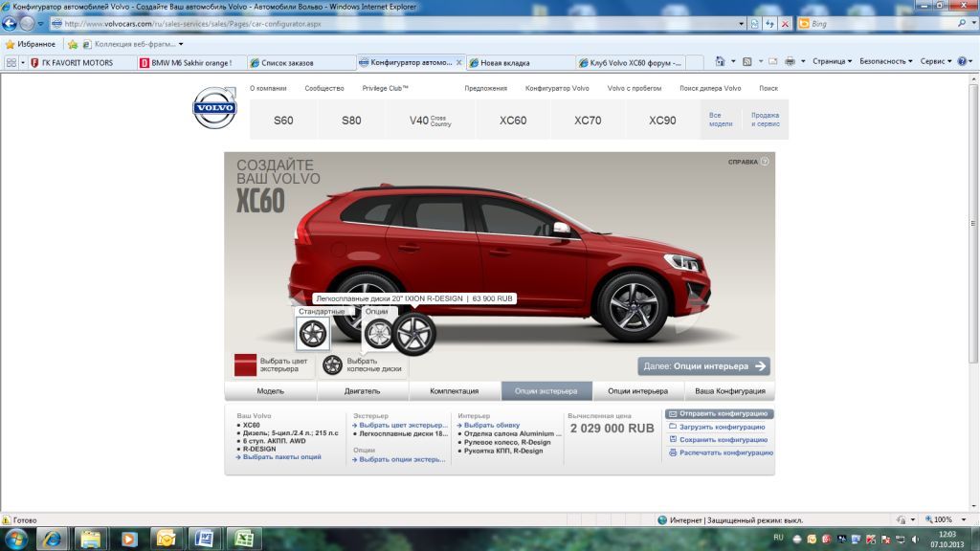Open the СПРАВКА help icon in configurator

(x=765, y=161)
